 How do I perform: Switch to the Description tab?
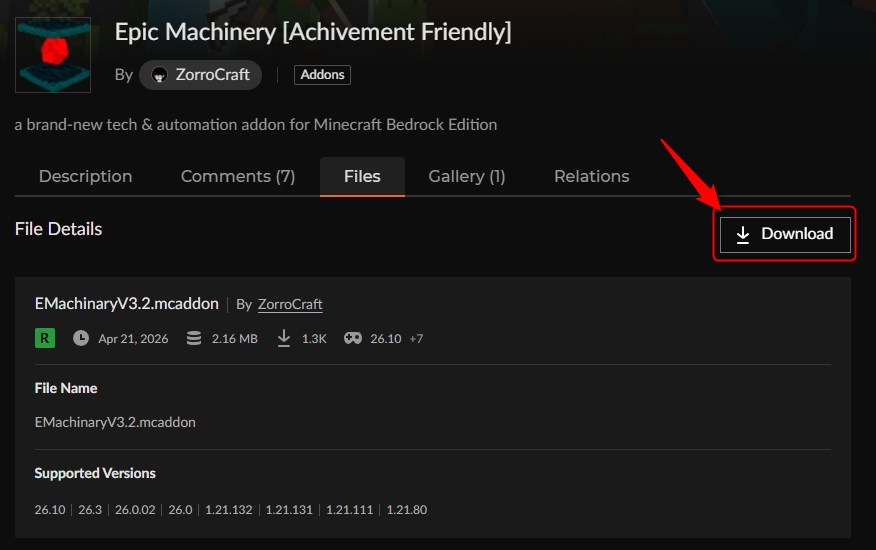click(85, 176)
